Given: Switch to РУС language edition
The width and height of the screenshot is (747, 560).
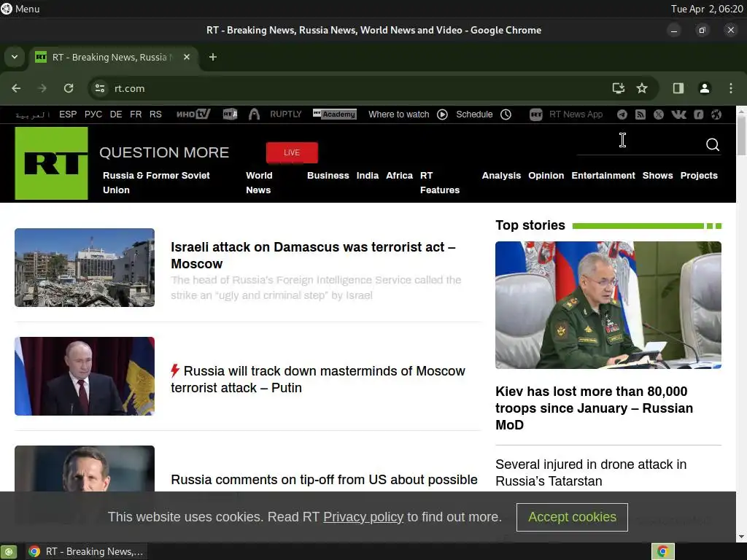Looking at the screenshot, I should pyautogui.click(x=93, y=114).
